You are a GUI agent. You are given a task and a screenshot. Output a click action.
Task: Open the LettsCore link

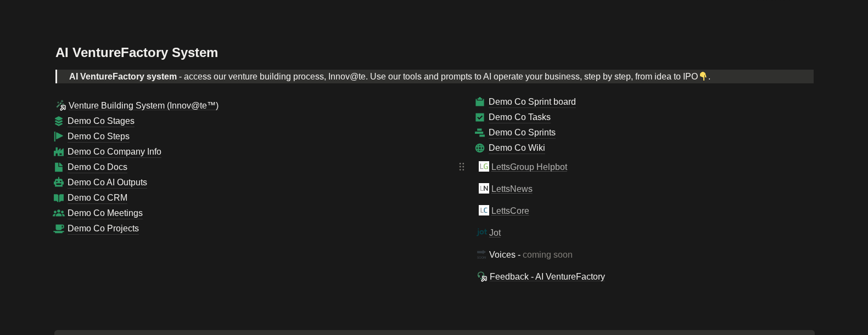[510, 211]
